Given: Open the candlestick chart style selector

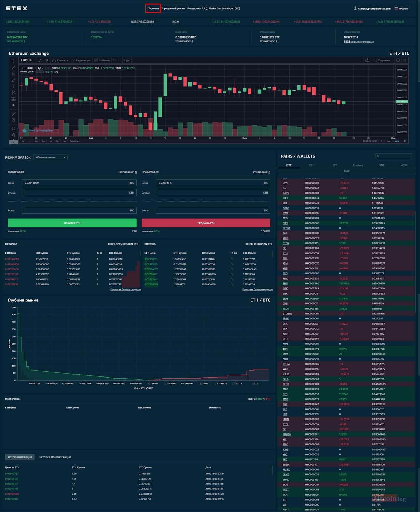Looking at the screenshot, I should (x=47, y=60).
